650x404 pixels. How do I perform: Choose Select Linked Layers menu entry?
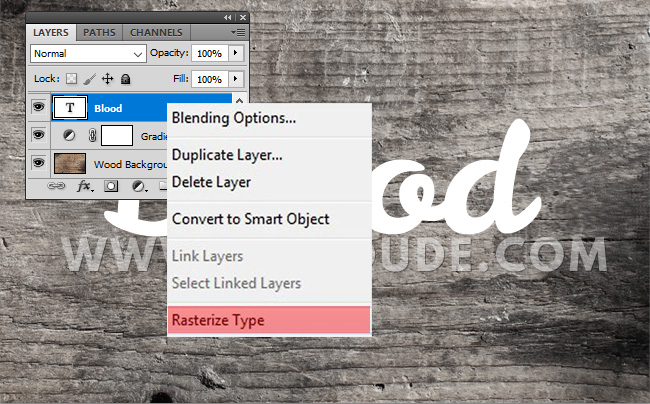click(269, 283)
